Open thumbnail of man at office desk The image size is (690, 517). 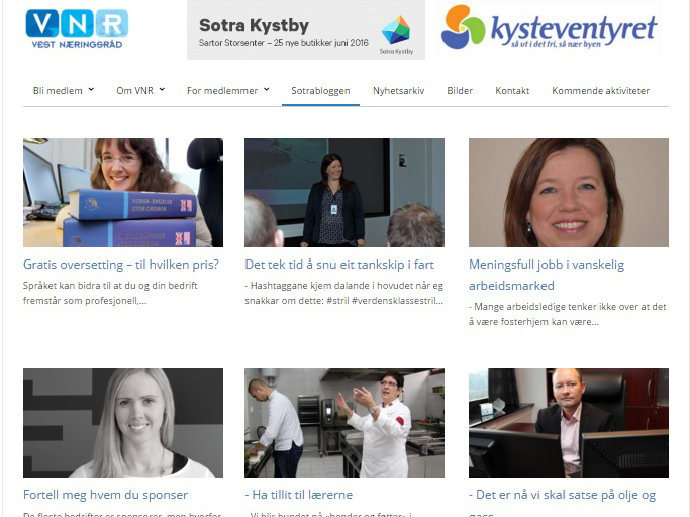[569, 423]
